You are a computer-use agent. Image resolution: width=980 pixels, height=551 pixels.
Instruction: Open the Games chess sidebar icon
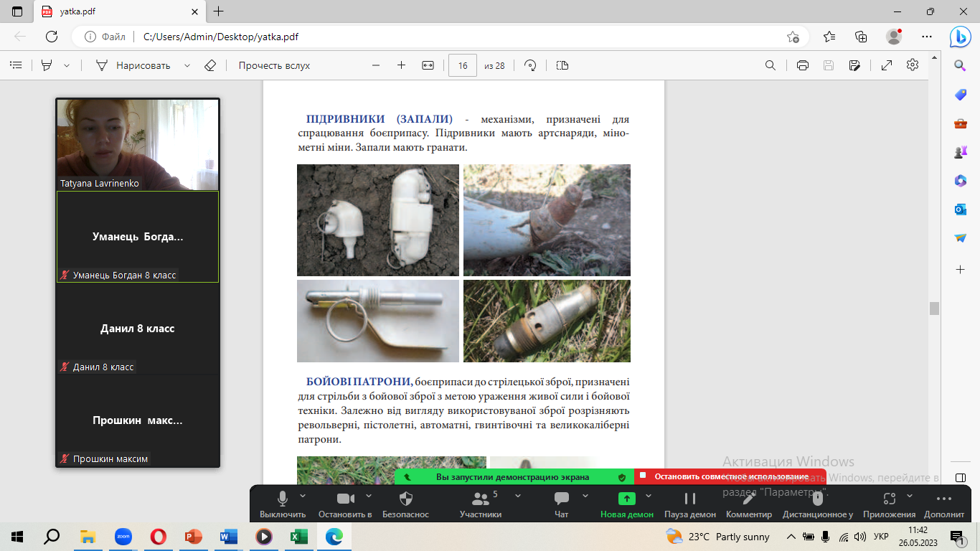click(x=961, y=152)
